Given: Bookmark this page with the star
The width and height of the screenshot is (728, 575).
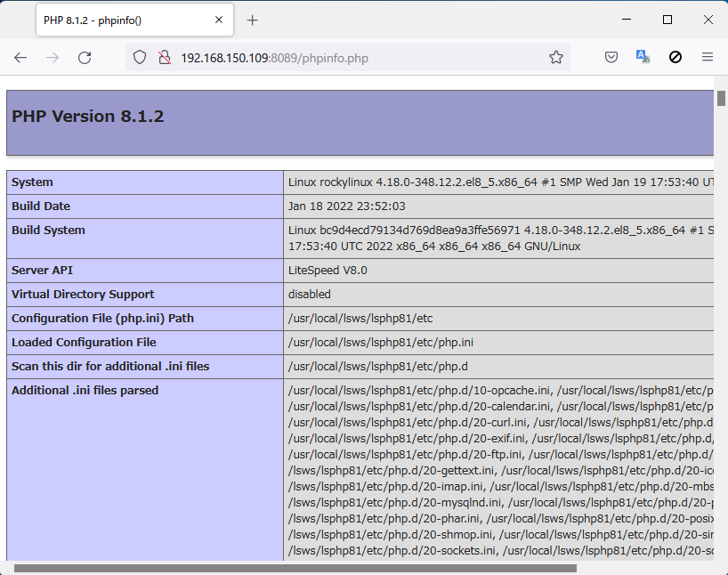Looking at the screenshot, I should click(556, 58).
